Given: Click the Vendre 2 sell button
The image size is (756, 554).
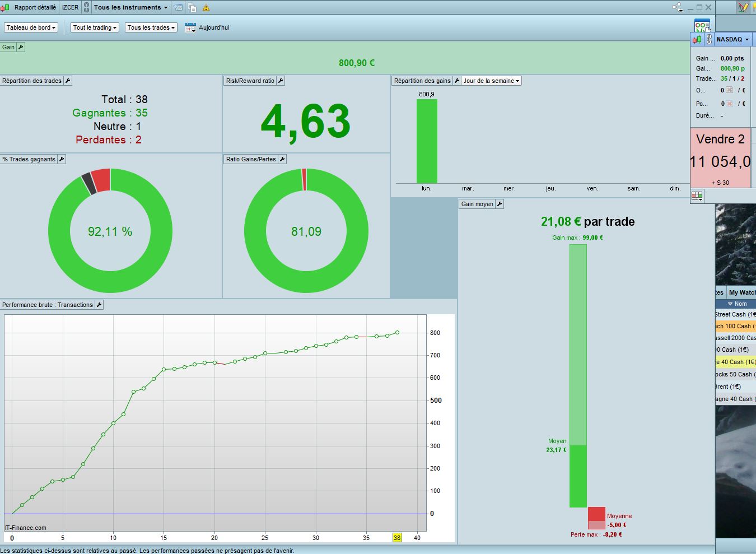Looking at the screenshot, I should 720,157.
